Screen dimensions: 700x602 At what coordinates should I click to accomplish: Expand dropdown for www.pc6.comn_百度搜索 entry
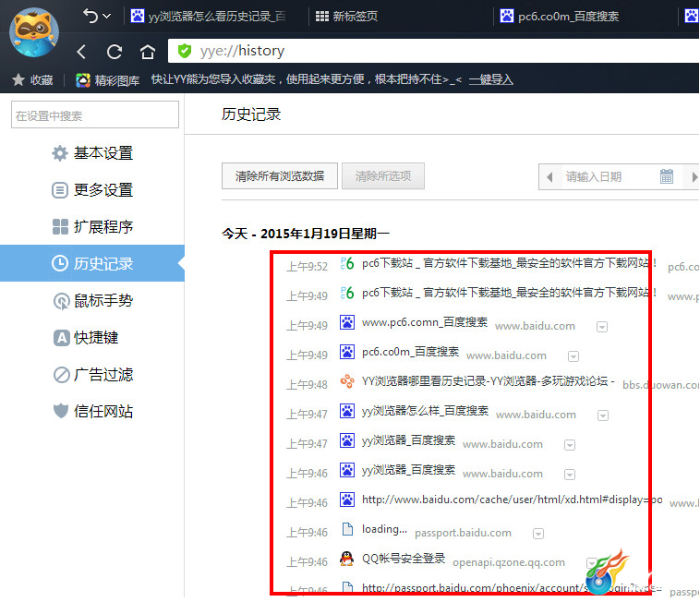pyautogui.click(x=602, y=327)
